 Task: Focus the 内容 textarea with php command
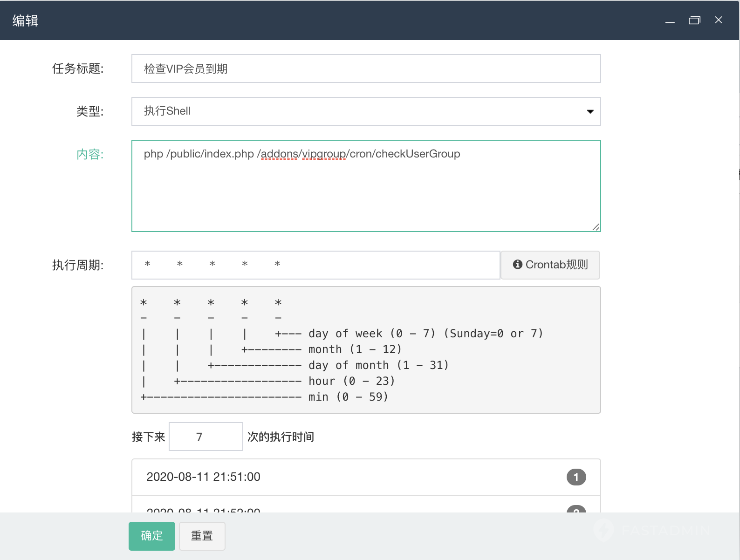point(366,186)
